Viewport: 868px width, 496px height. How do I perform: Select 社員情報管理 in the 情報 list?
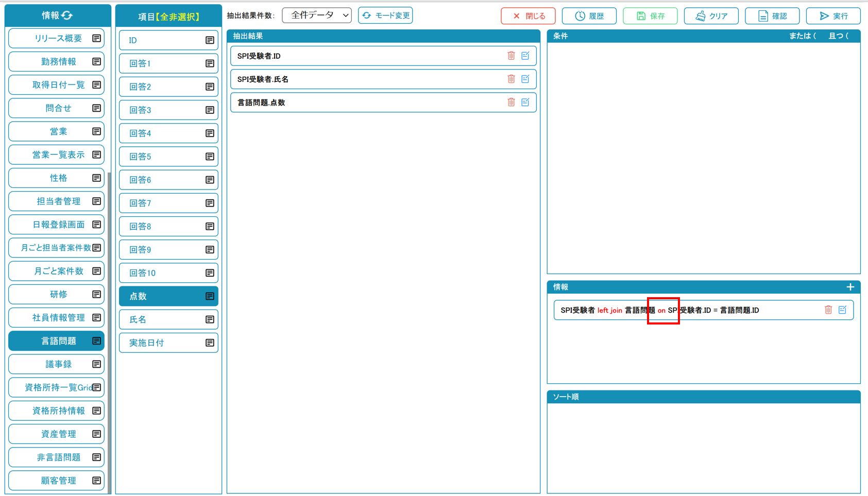click(x=56, y=317)
